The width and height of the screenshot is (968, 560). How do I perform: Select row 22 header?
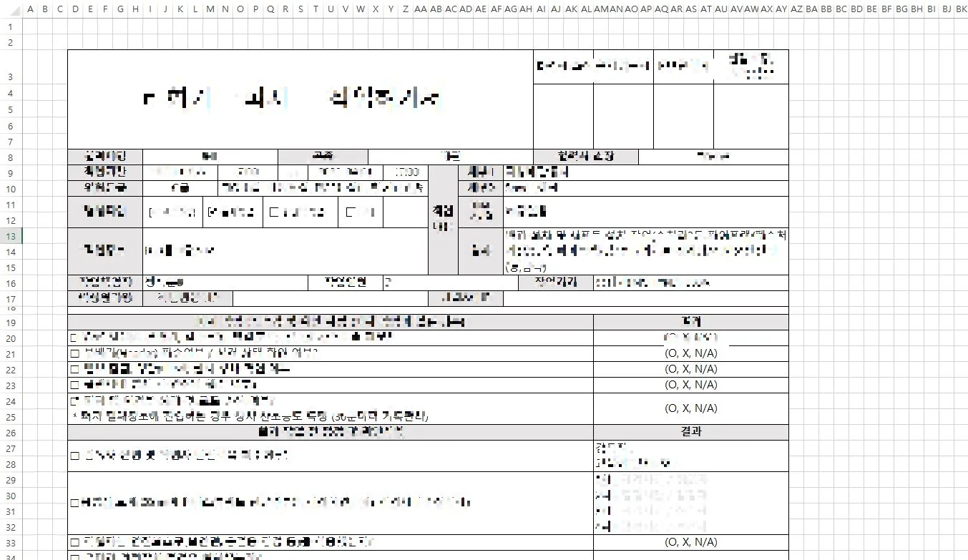tap(11, 369)
